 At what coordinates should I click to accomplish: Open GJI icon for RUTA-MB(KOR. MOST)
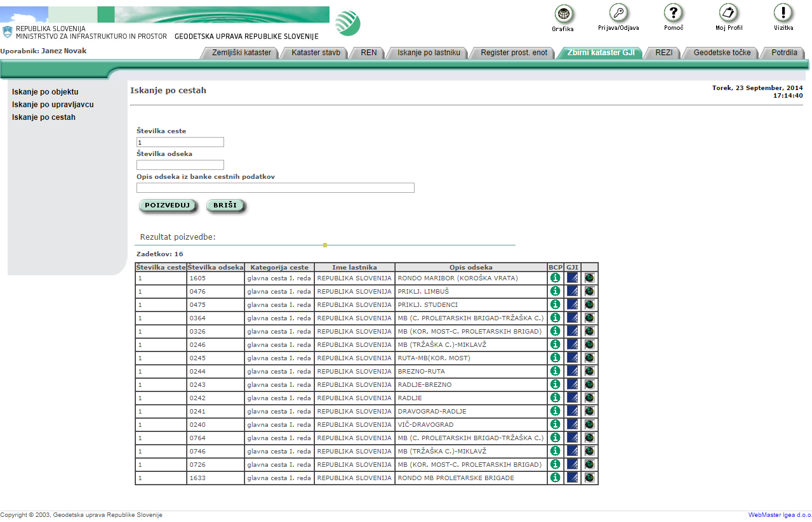pos(573,358)
